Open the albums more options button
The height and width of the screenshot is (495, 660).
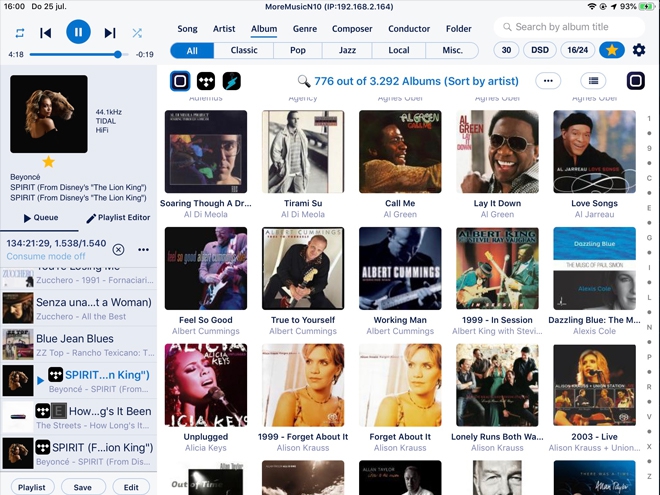coord(548,81)
